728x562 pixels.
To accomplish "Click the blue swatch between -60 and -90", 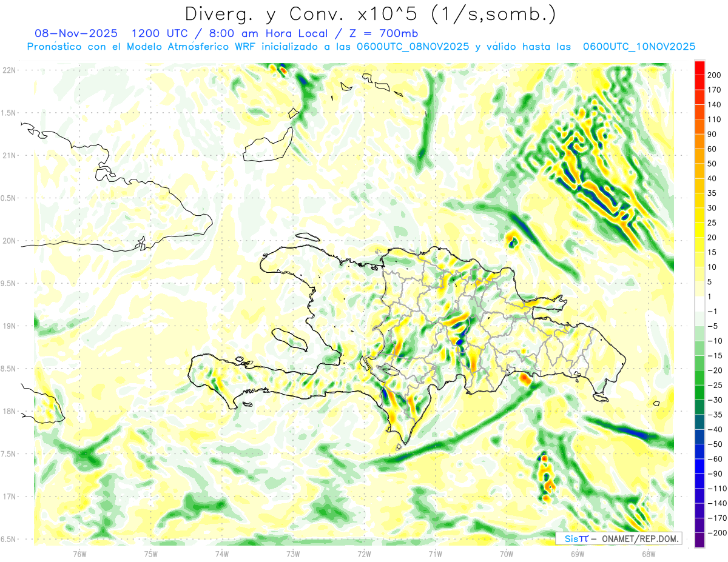I will coord(699,466).
